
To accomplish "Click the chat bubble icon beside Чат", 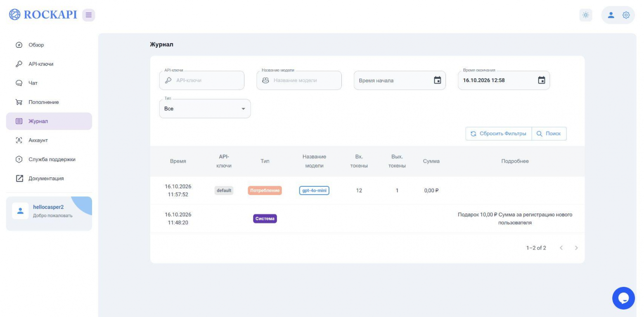I will tap(19, 83).
